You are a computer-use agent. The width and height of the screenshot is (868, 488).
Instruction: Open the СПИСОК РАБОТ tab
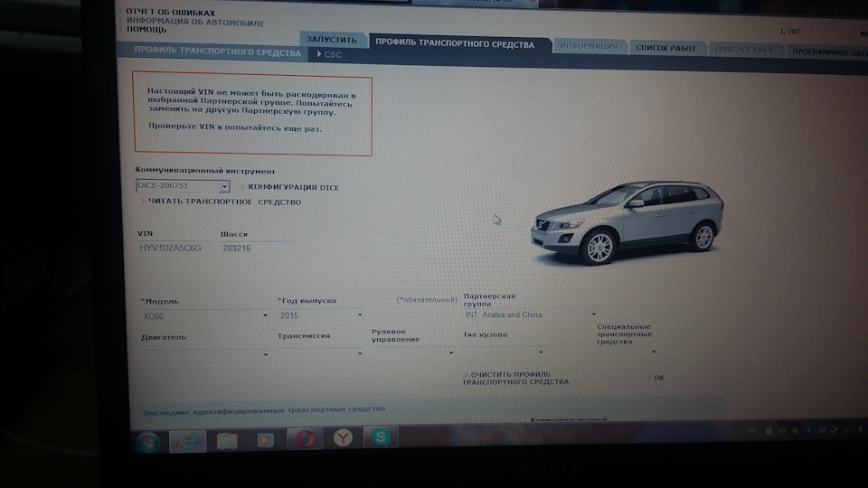665,47
